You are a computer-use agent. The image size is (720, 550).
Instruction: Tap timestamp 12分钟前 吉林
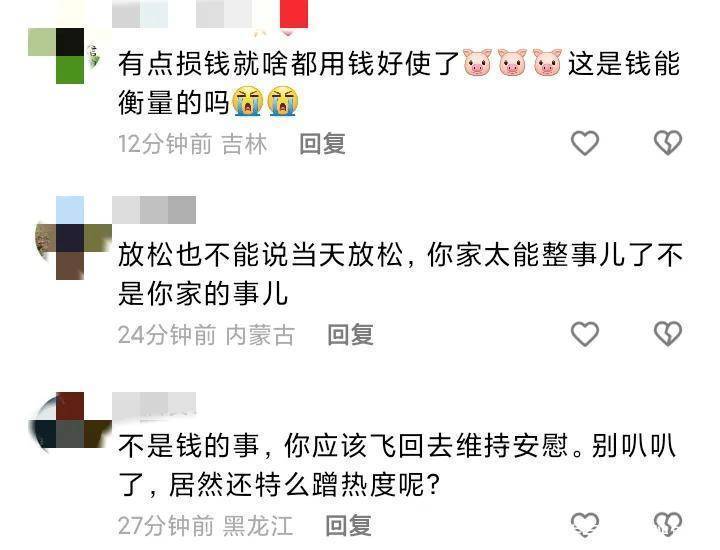click(x=192, y=144)
